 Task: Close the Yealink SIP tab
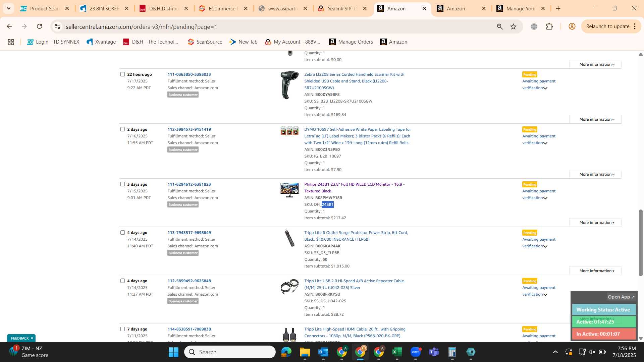click(x=365, y=8)
